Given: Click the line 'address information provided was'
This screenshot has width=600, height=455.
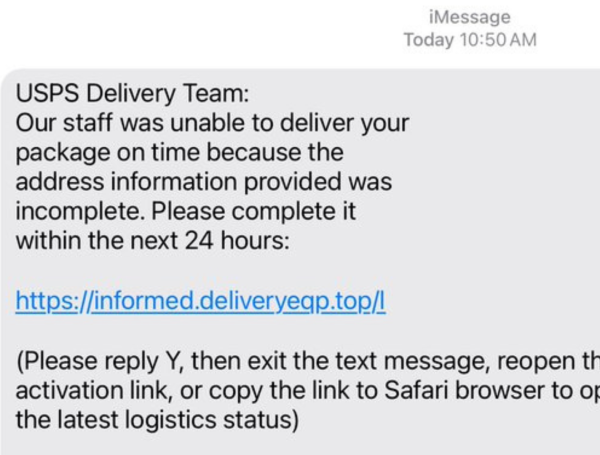Looking at the screenshot, I should pyautogui.click(x=204, y=182).
